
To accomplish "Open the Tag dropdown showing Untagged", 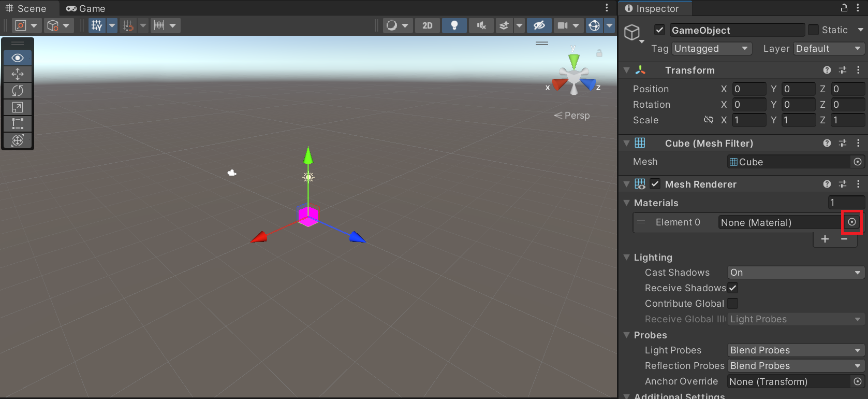I will tap(712, 49).
